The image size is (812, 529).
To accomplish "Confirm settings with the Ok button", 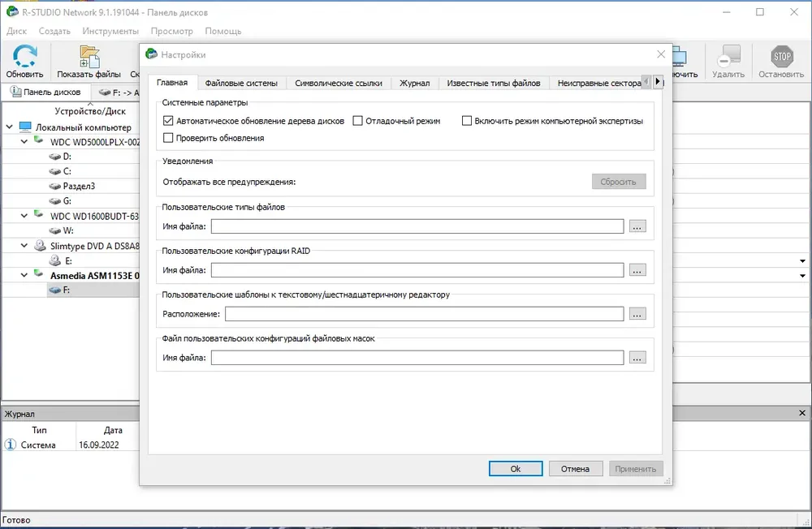I will click(x=516, y=468).
